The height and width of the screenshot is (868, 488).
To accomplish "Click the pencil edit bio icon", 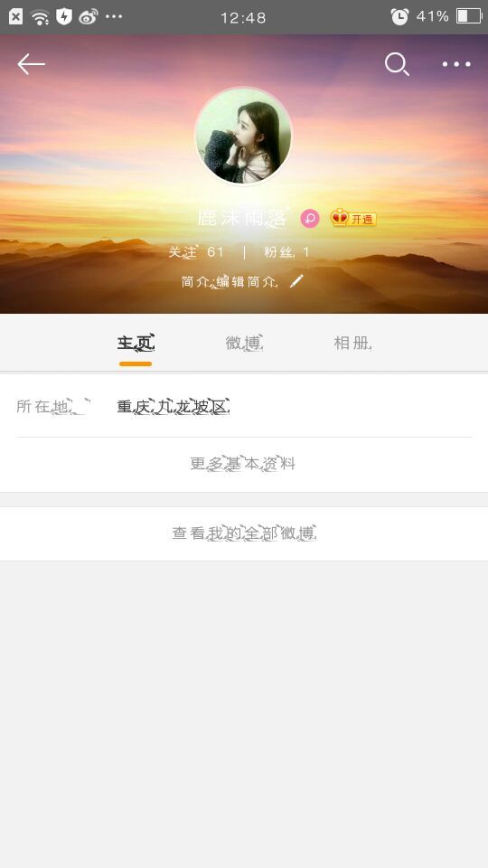I will 296,281.
